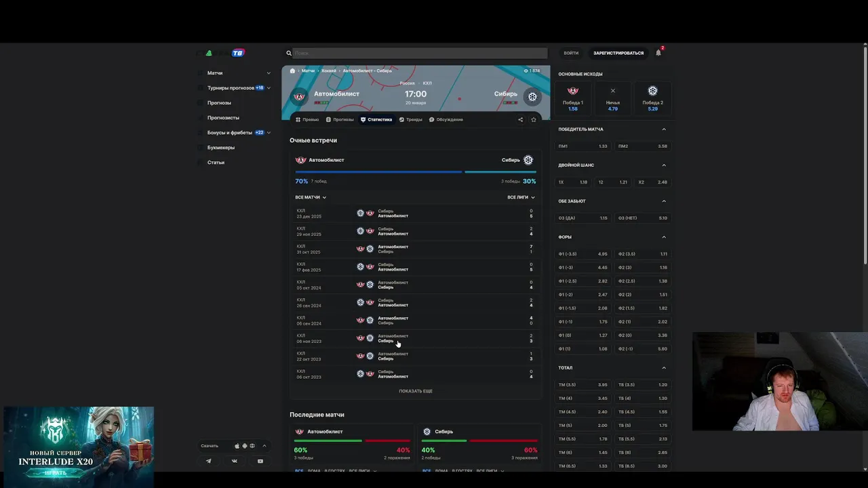Click the Хоккей breadcrumb link
The image size is (868, 488).
329,70
